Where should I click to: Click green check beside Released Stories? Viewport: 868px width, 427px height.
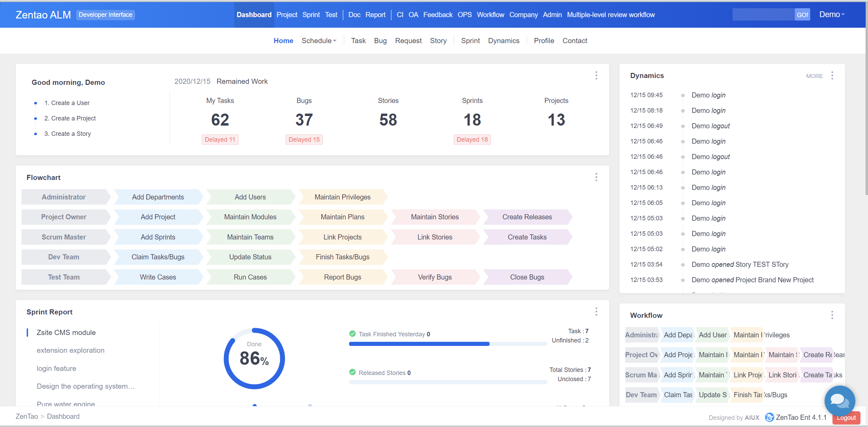tap(352, 373)
